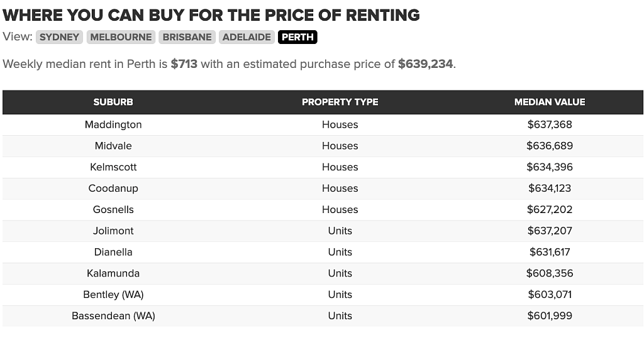The height and width of the screenshot is (340, 644).
Task: Click the Midvale suburb row
Action: point(323,146)
